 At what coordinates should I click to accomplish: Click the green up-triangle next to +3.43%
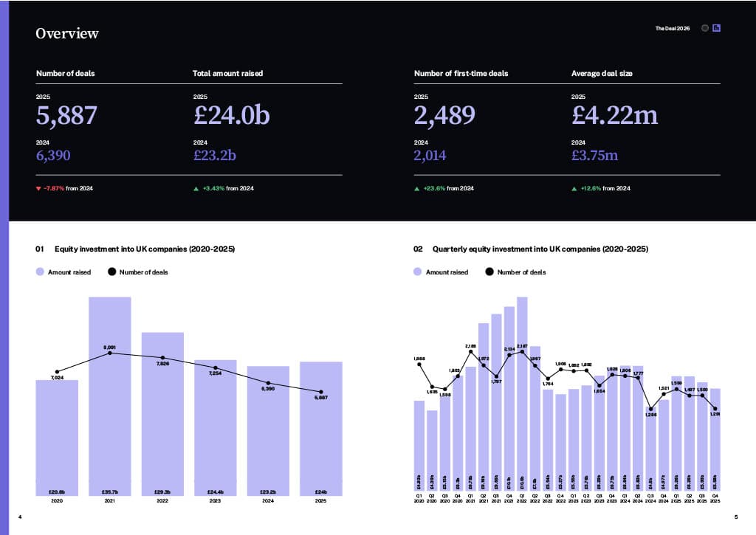click(x=196, y=188)
